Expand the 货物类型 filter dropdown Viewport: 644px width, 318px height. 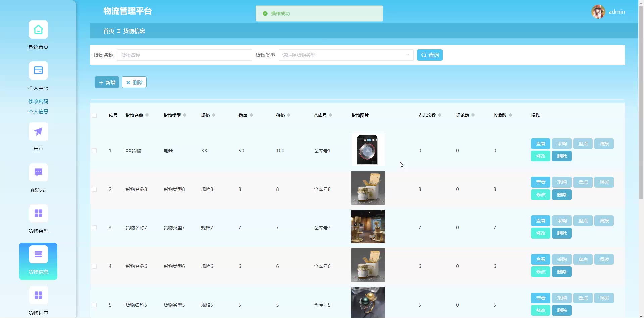tap(345, 55)
